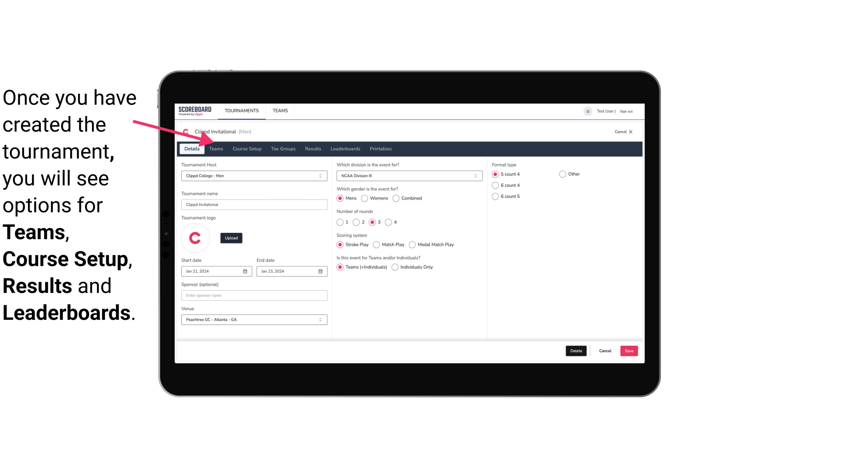Click the Clippd red logo color swatch
Viewport: 868px width, 467px height.
click(196, 238)
